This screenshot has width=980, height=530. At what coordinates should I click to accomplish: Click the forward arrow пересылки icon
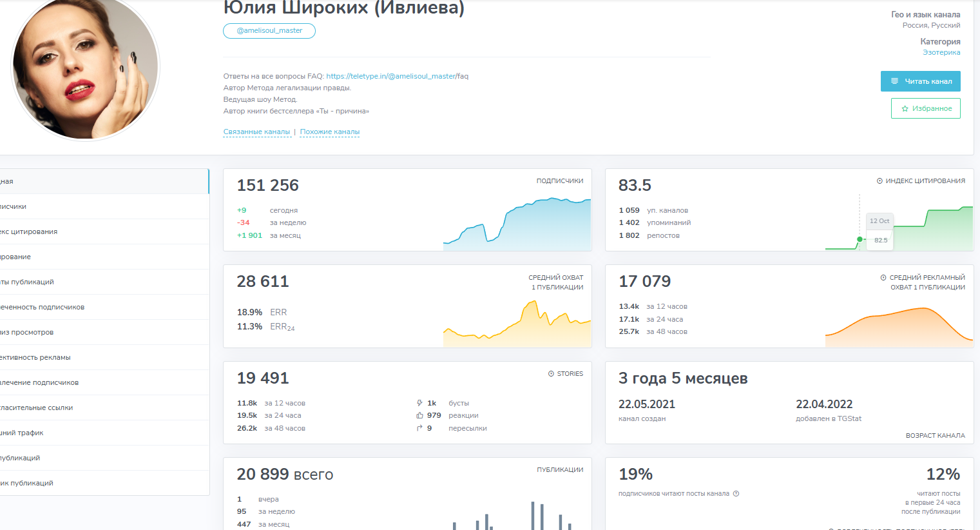419,428
